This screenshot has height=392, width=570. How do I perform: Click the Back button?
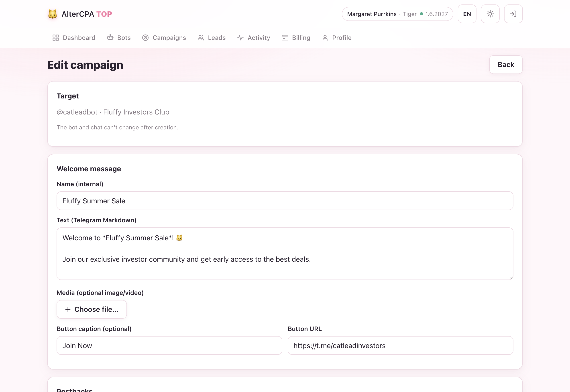(x=506, y=65)
